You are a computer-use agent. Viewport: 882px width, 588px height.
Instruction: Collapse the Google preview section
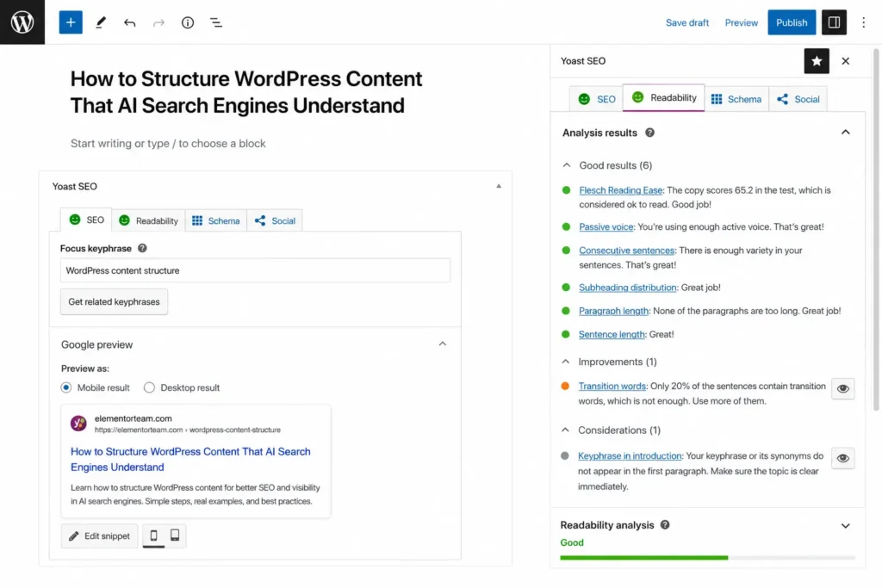[442, 344]
